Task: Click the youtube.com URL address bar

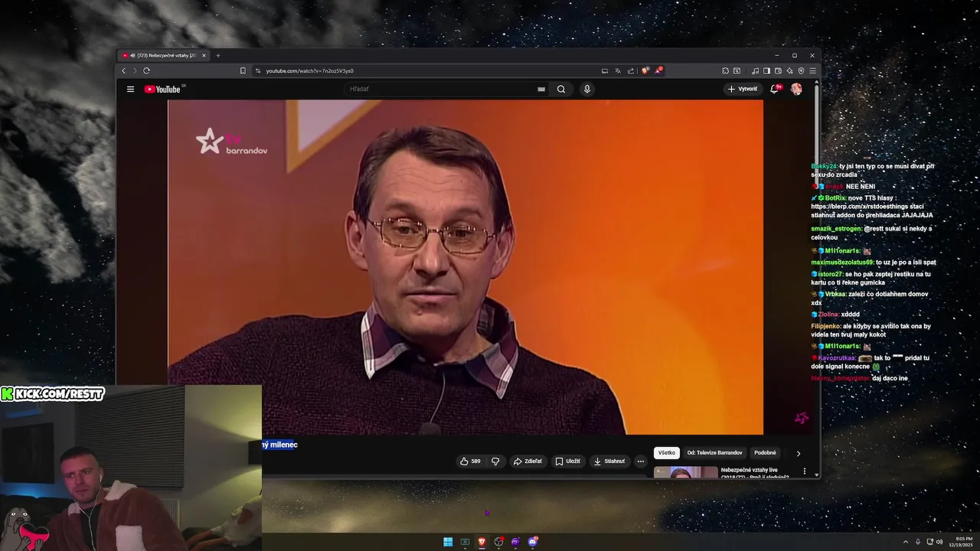Action: (x=310, y=70)
